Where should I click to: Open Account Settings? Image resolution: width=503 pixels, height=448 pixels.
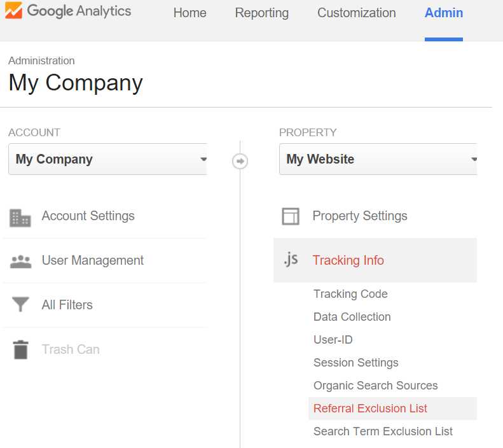pos(88,216)
